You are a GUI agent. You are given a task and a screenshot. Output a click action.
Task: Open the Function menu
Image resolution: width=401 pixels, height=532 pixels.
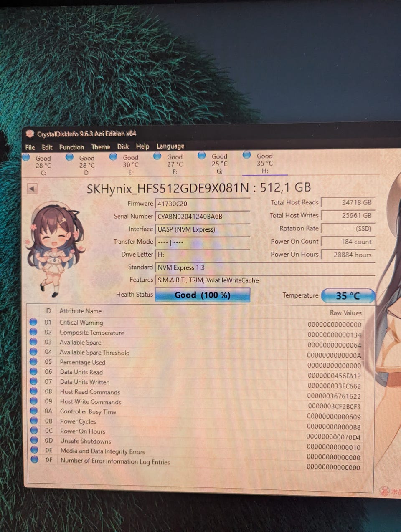tap(72, 147)
